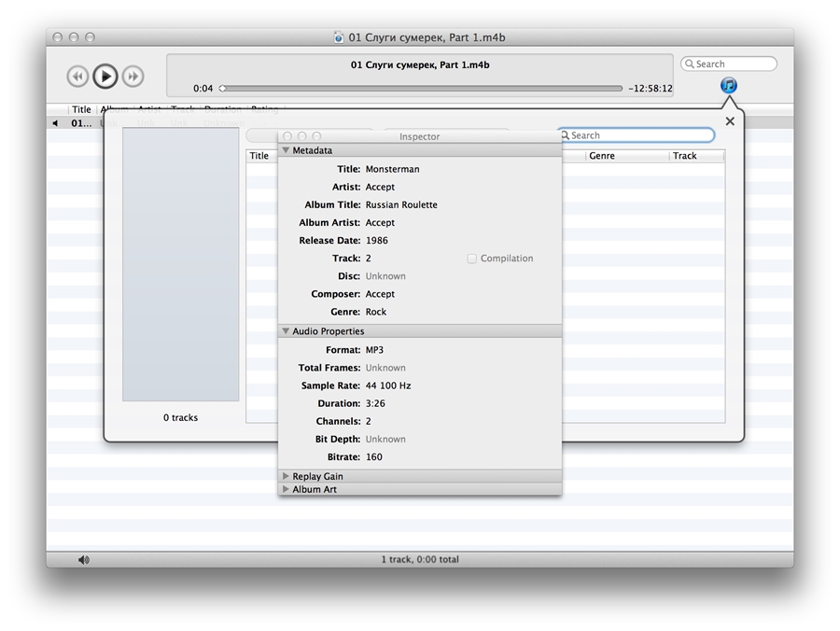Click the Play button
840x631 pixels.
(x=105, y=76)
